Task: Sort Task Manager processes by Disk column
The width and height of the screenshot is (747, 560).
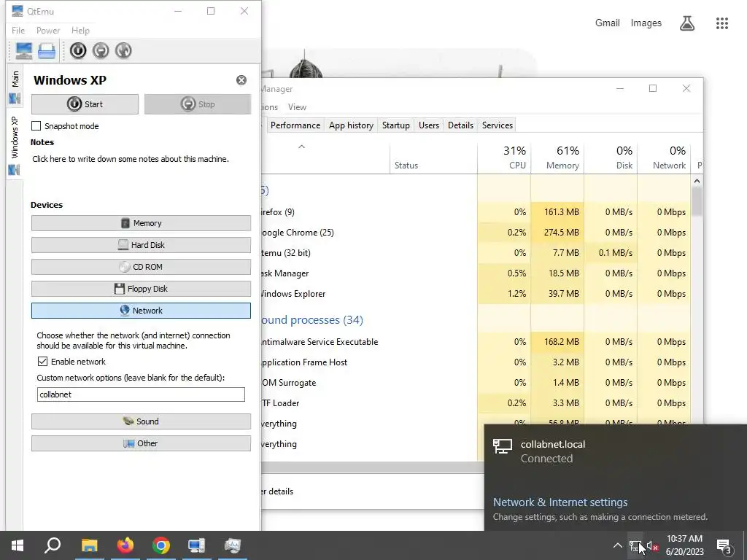Action: (611, 157)
